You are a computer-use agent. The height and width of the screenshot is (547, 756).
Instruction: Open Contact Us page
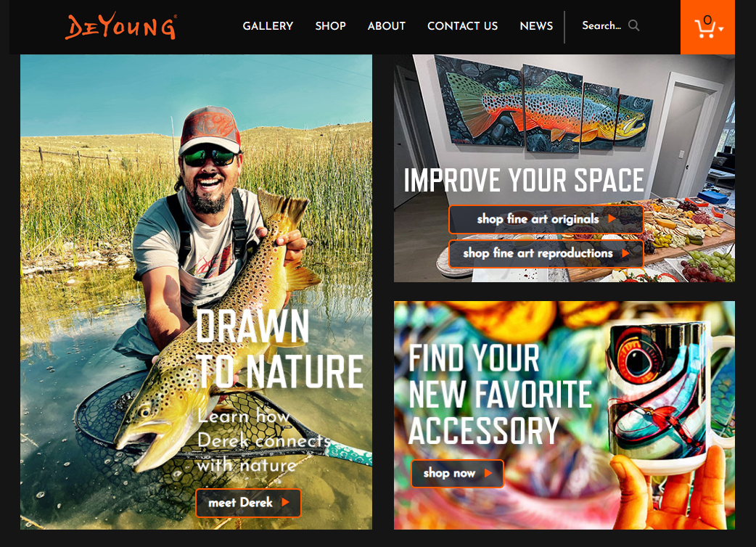click(462, 26)
